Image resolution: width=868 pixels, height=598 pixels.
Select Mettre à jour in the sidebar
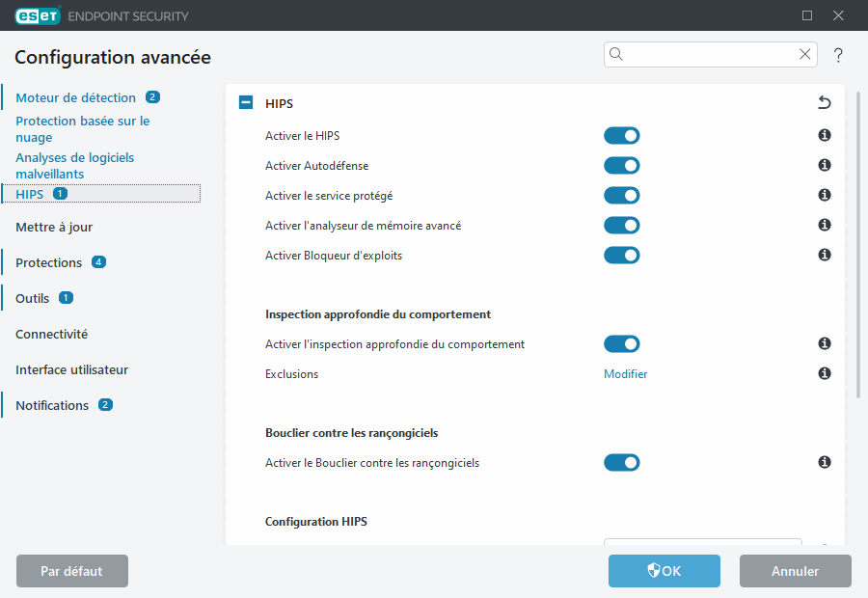click(53, 227)
